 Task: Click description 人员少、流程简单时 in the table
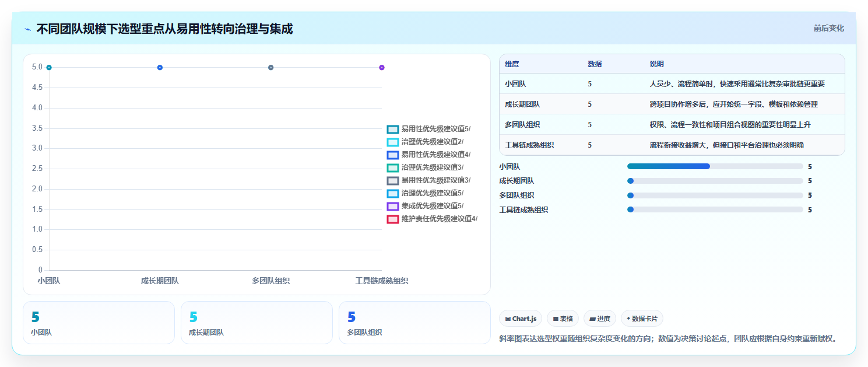pos(737,84)
